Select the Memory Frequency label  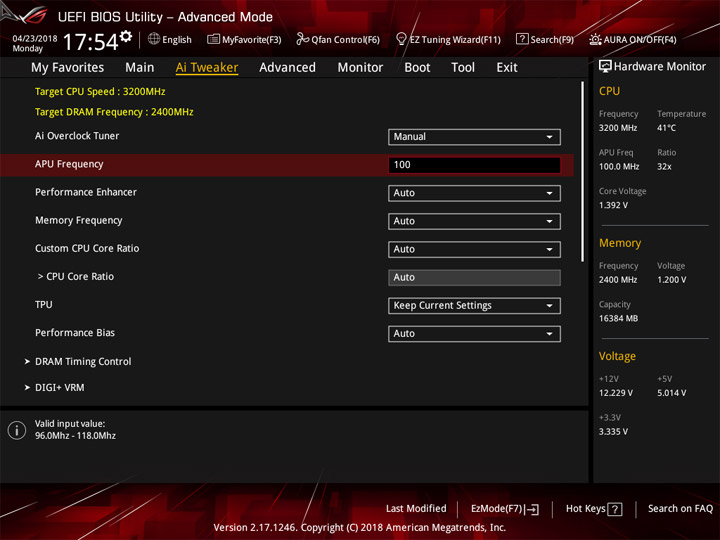tap(79, 220)
